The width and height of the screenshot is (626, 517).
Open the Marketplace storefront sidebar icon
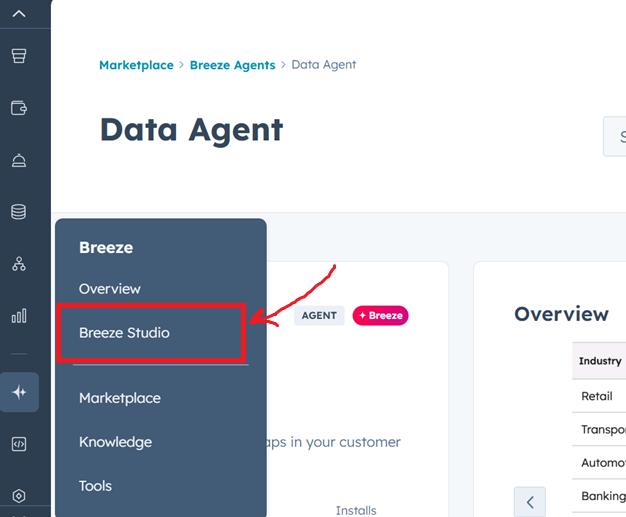(19, 56)
